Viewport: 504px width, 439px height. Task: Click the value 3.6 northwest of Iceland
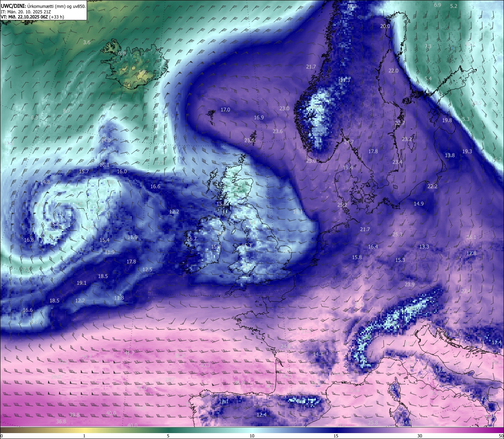tap(87, 42)
